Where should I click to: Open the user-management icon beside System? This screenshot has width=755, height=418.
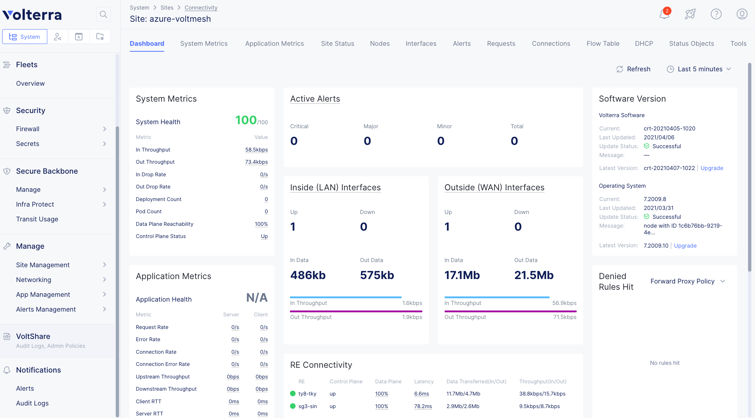pos(58,37)
